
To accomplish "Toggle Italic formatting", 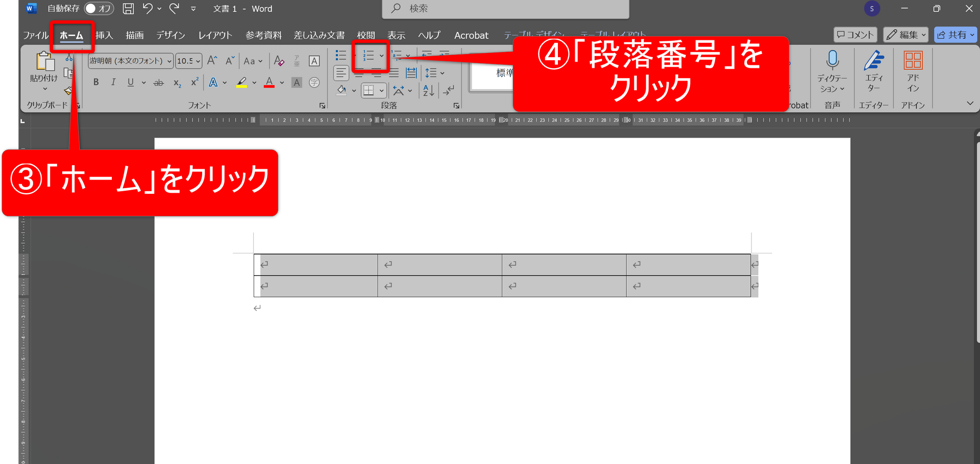I will click(113, 83).
